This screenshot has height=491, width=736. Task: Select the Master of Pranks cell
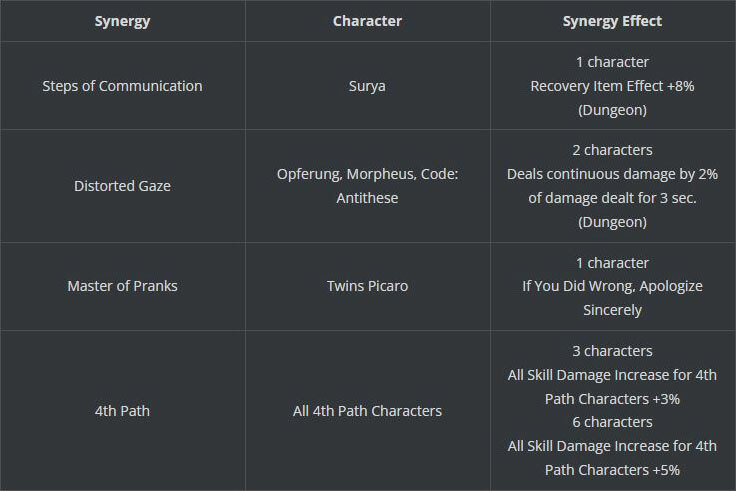coord(123,286)
